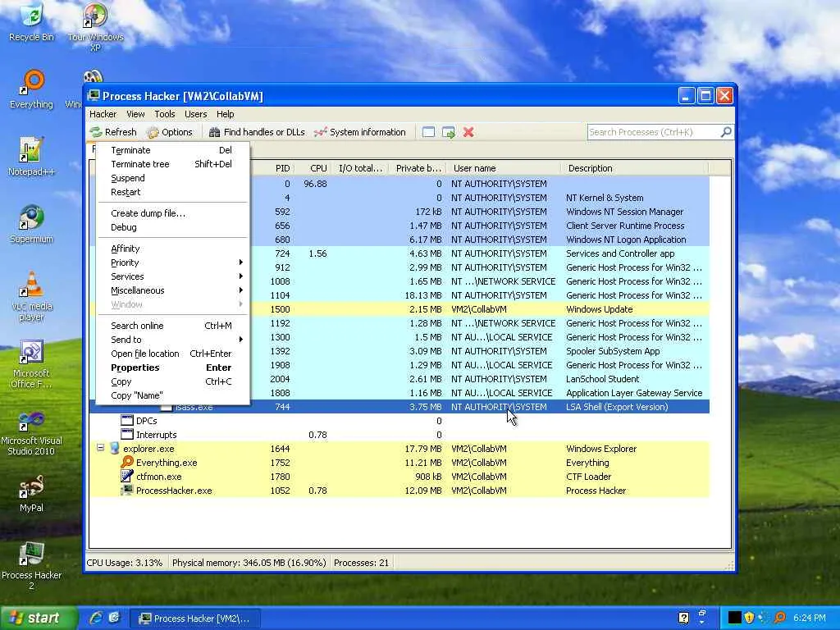Image resolution: width=840 pixels, height=630 pixels.
Task: Open the Hacker menu
Action: 103,114
